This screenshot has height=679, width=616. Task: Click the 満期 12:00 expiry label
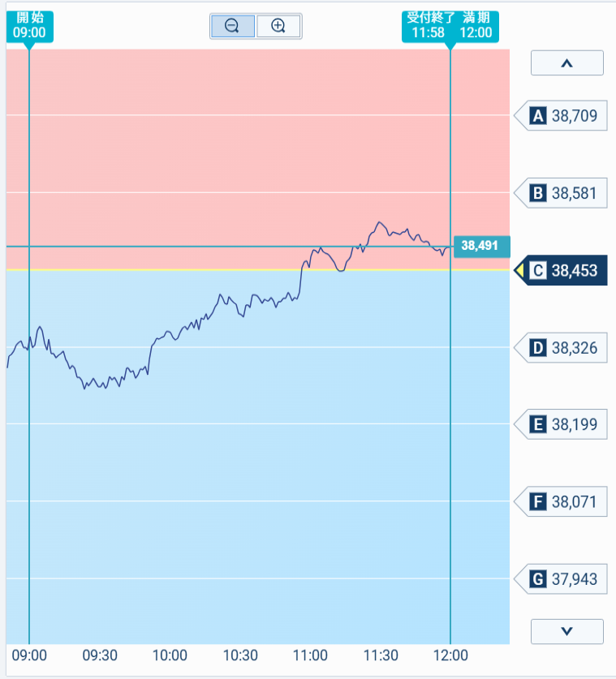click(476, 25)
